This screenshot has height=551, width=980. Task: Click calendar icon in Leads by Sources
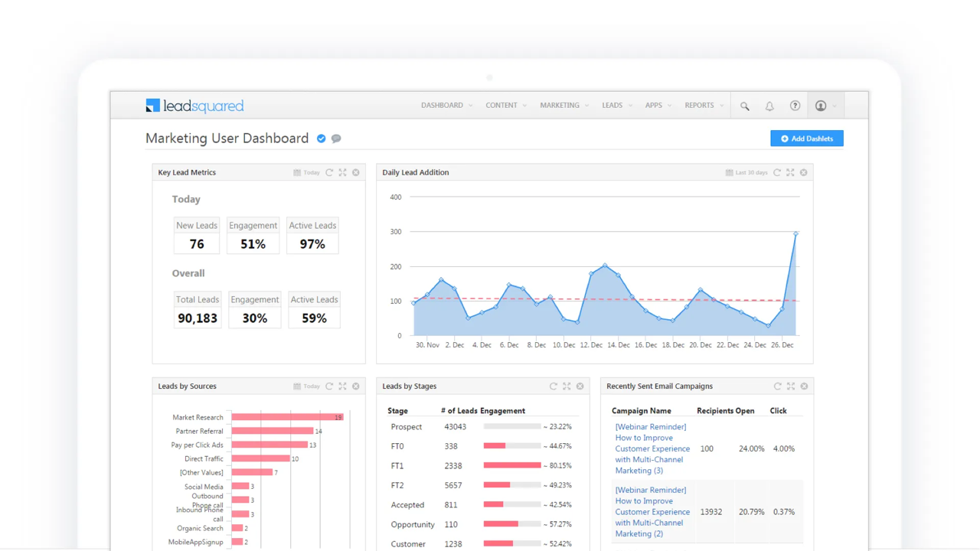coord(297,386)
